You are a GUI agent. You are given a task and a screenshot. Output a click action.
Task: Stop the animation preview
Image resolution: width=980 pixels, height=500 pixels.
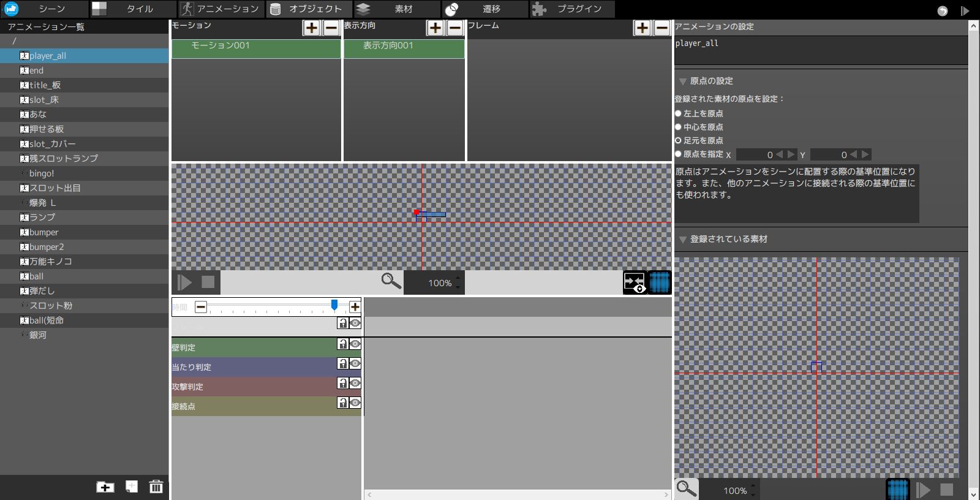click(208, 282)
